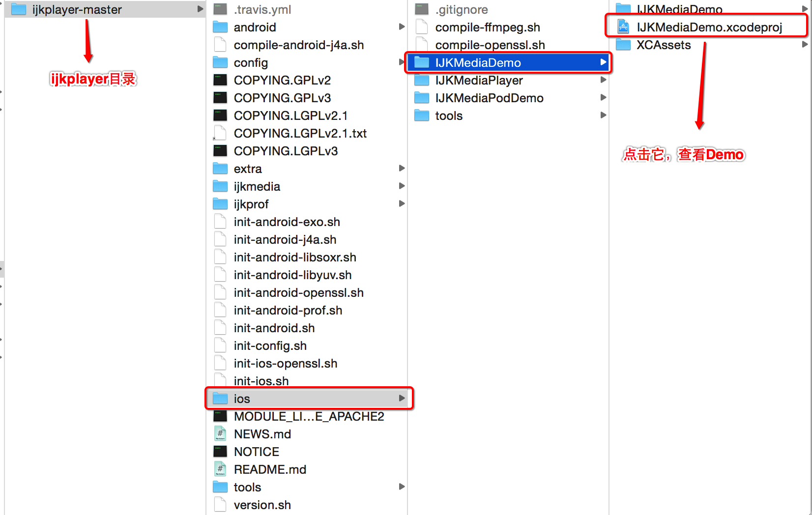812x515 pixels.
Task: Expand the IJKMediaPodDemo folder arrow
Action: (x=603, y=97)
